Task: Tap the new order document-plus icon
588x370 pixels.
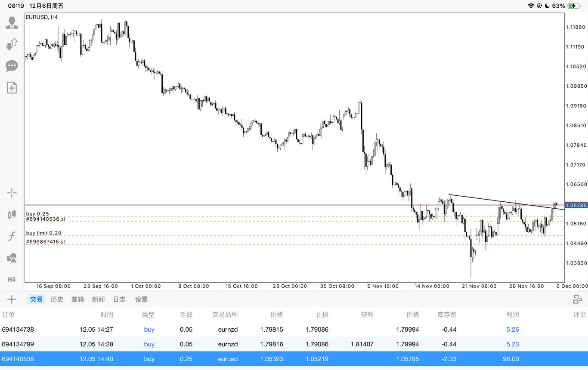Action: (12, 88)
